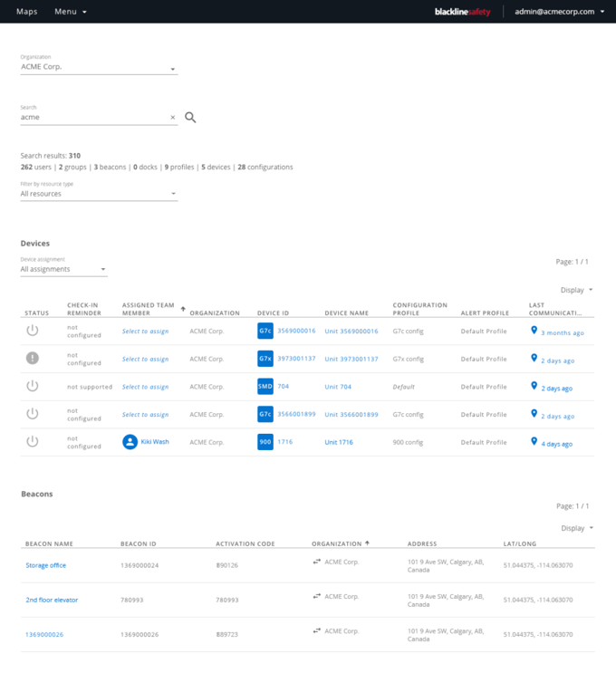Open Filter by resource type dropdown
616x673 pixels.
click(x=99, y=194)
